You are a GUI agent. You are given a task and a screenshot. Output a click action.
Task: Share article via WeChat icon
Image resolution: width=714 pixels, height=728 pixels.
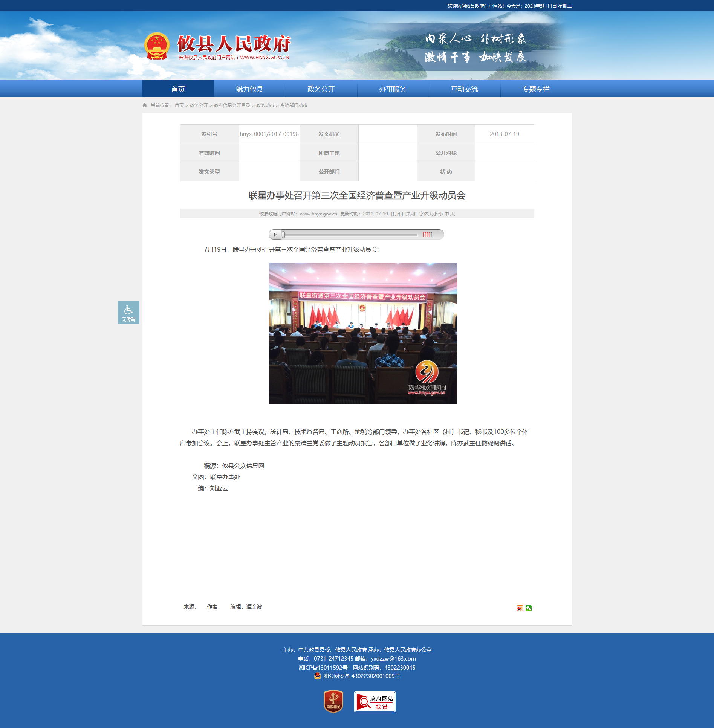[x=529, y=608]
